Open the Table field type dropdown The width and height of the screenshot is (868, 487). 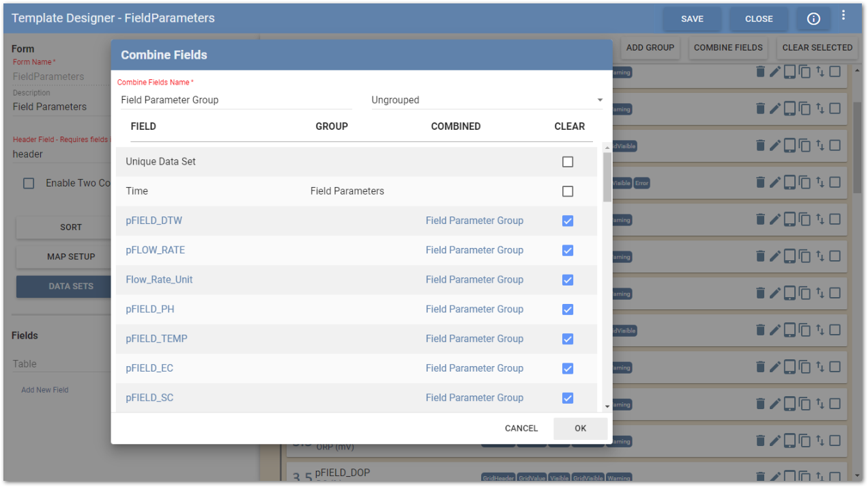coord(61,364)
